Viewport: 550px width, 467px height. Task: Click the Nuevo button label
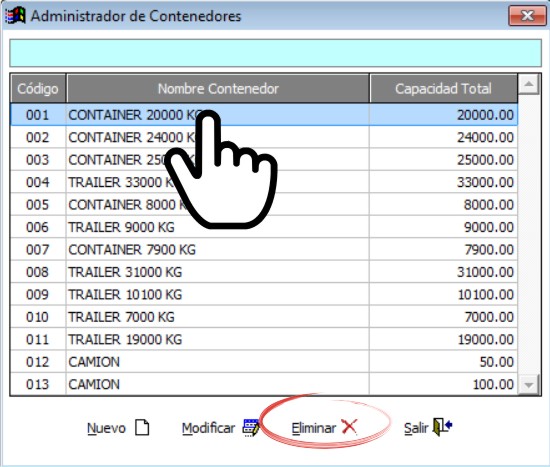point(106,428)
